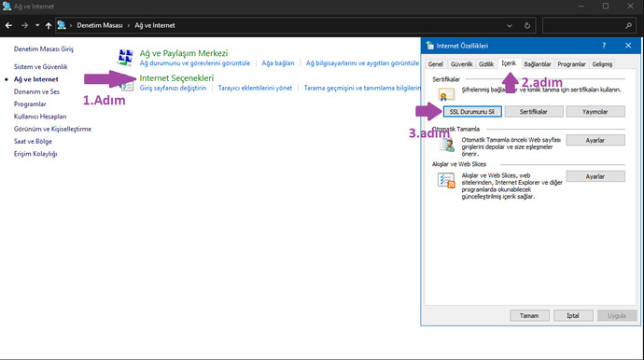This screenshot has height=360, width=644.
Task: Click Internet Özellikleri title bar icon
Action: pos(430,46)
